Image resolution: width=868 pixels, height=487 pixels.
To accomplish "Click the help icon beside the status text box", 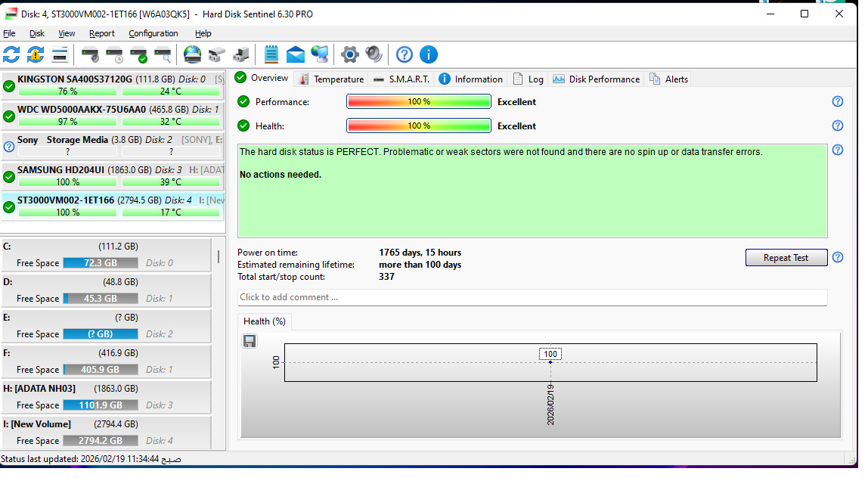I will (x=838, y=150).
